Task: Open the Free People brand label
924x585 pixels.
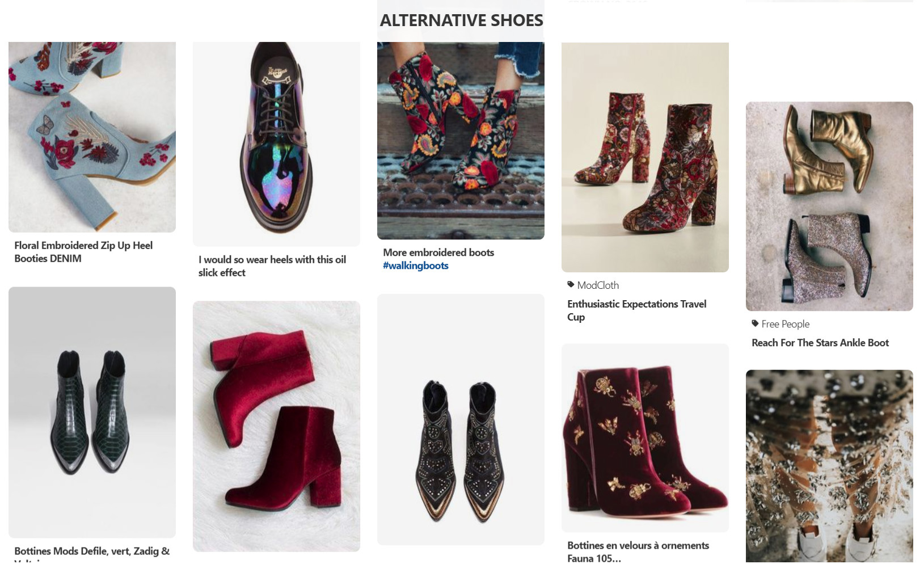Action: point(786,324)
